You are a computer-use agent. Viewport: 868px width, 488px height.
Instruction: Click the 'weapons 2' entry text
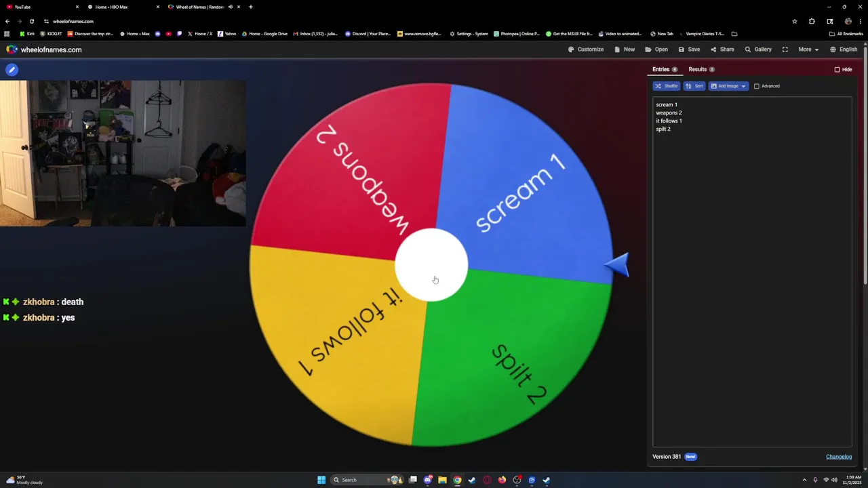(669, 113)
